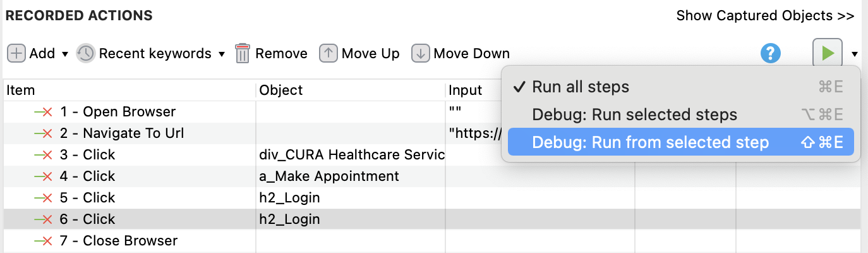Click the Remove trash can icon
The image size is (868, 253).
click(243, 54)
